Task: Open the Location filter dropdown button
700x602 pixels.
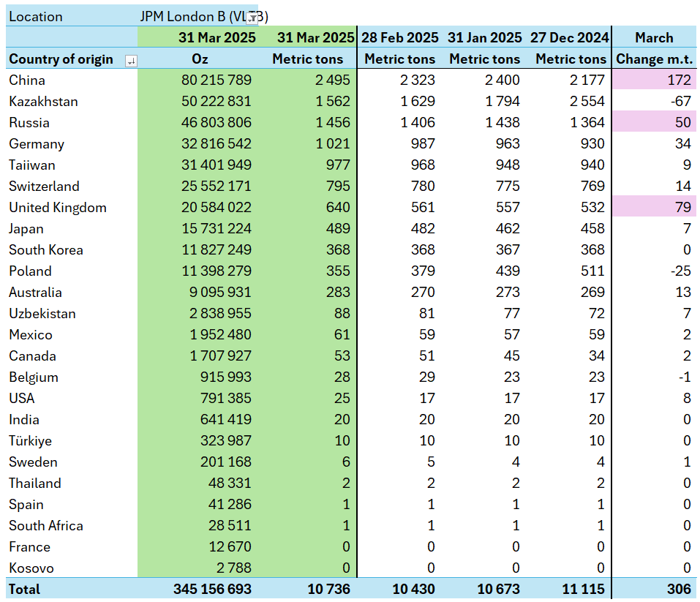Action: tap(251, 17)
